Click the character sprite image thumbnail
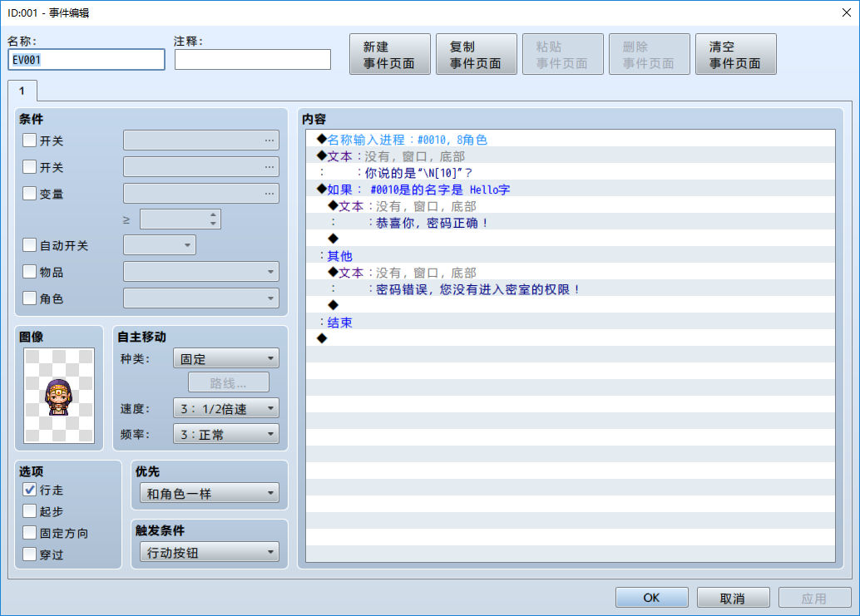Viewport: 860px width, 616px height. click(59, 396)
